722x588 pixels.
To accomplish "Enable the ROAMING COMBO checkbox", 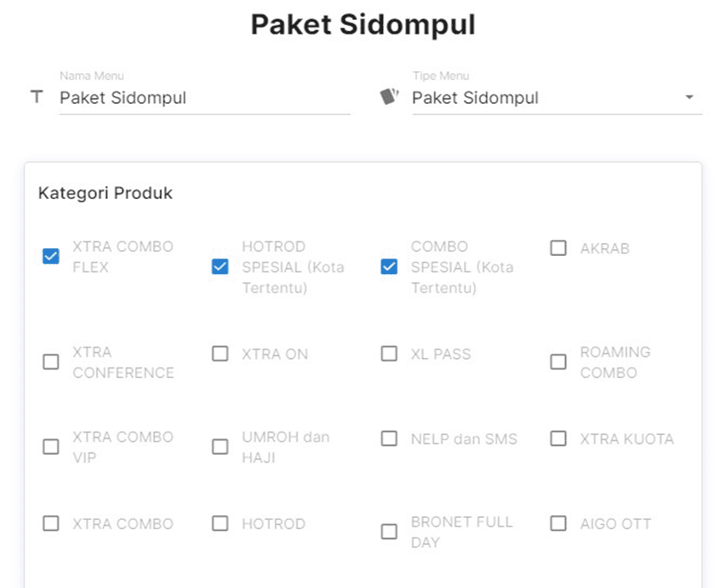I will click(559, 361).
